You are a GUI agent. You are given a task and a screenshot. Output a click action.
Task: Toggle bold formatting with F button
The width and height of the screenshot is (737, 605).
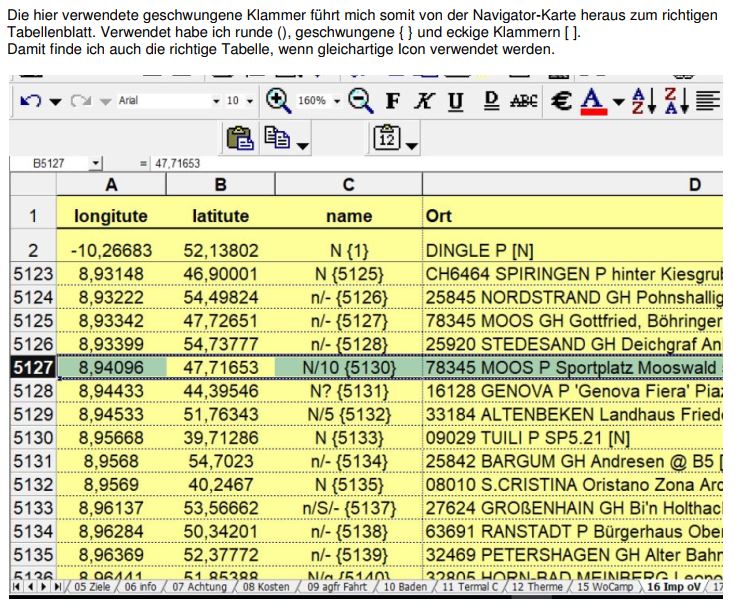[392, 101]
